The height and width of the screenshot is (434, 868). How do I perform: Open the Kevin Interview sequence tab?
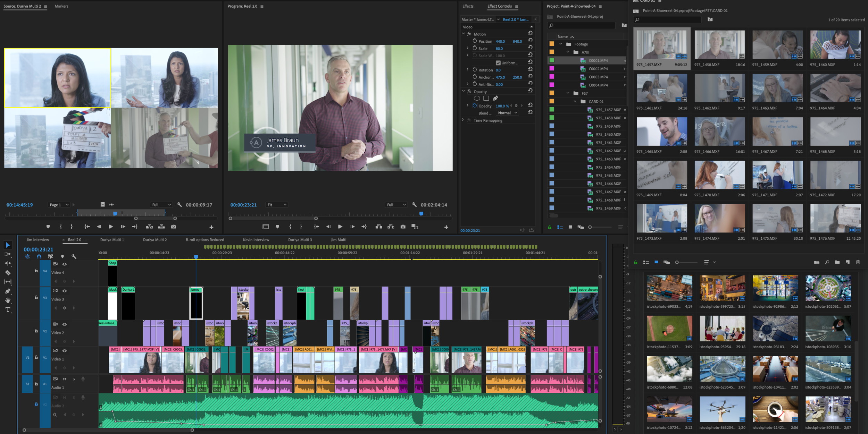coord(256,240)
